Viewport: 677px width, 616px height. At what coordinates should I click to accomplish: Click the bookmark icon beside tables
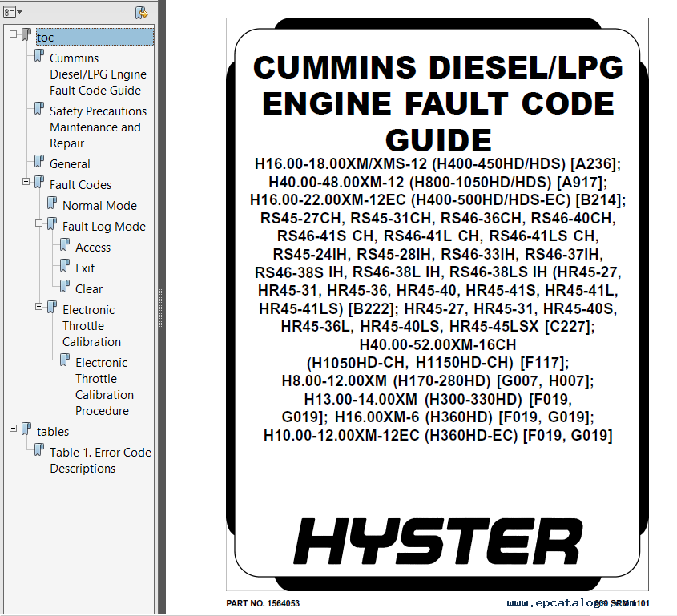[26, 429]
